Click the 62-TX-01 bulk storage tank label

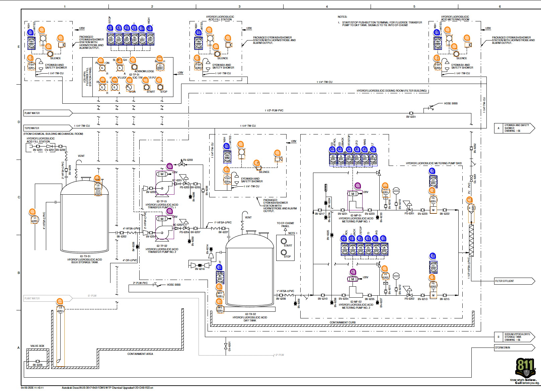pos(85,256)
